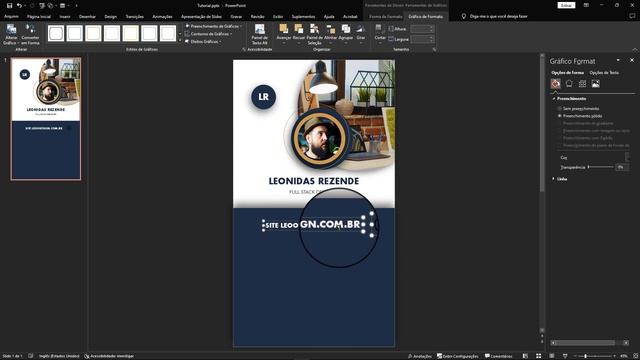The height and width of the screenshot is (360, 640).
Task: Open Efeitos Gráficos dropdown
Action: (x=203, y=42)
